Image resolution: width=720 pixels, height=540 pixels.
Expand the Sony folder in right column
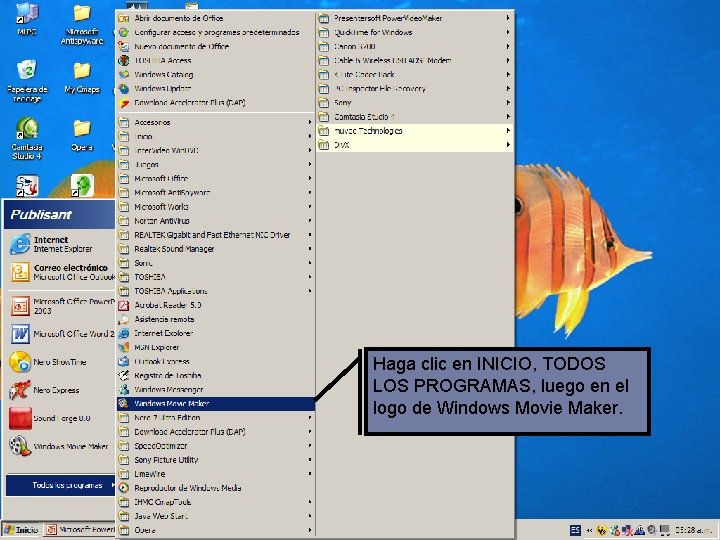pos(415,103)
